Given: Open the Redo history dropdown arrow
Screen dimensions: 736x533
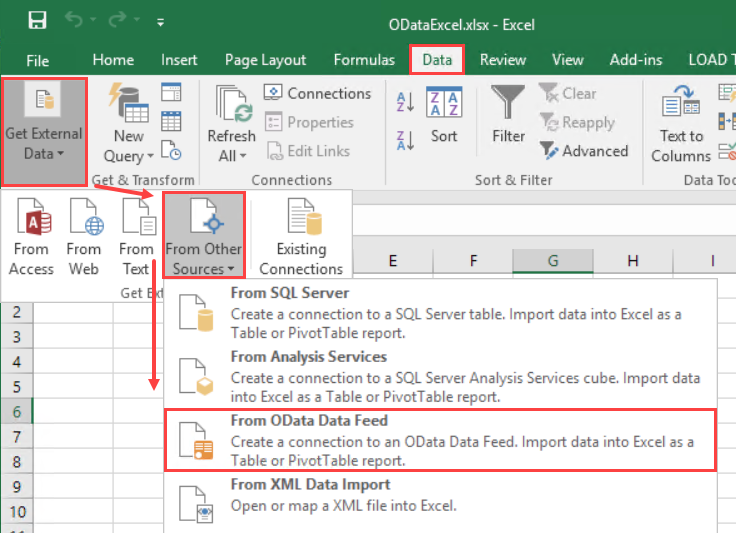Looking at the screenshot, I should tap(137, 20).
